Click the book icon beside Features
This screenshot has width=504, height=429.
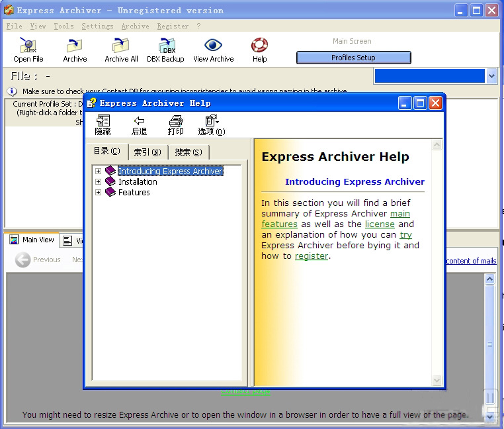[110, 192]
